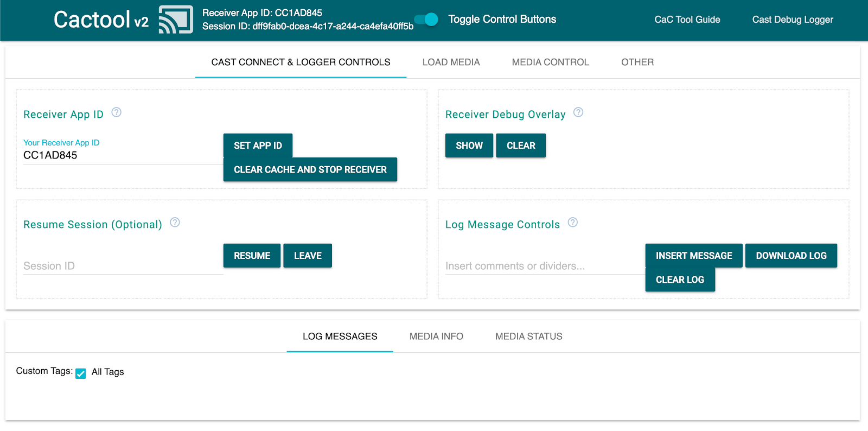The height and width of the screenshot is (431, 868).
Task: Switch off Toggle Control Buttons
Action: [427, 20]
